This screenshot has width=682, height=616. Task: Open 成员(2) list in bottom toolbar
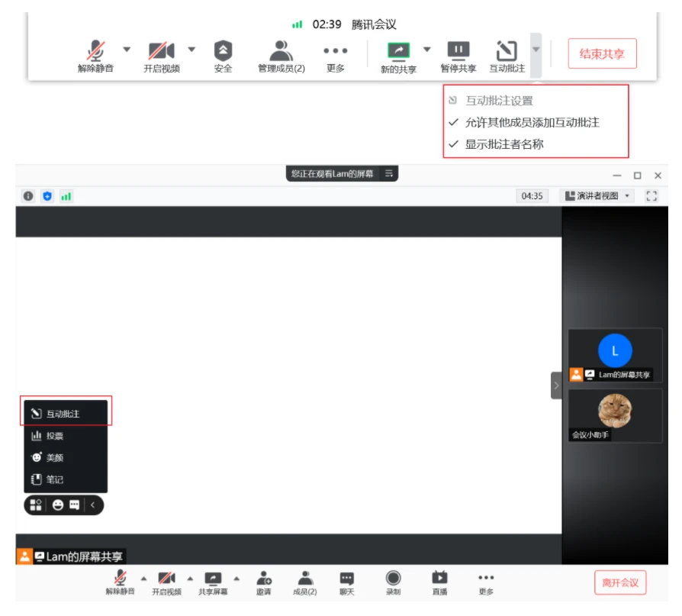pos(305,582)
